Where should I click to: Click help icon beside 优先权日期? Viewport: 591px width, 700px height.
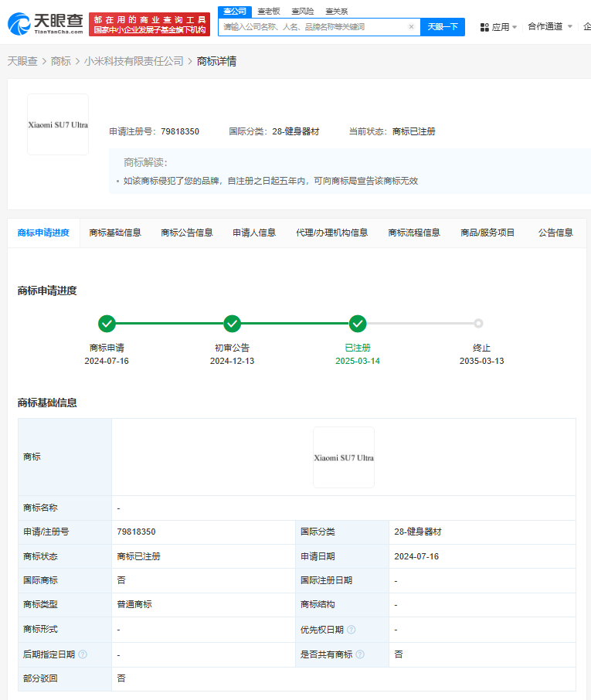[x=352, y=630]
